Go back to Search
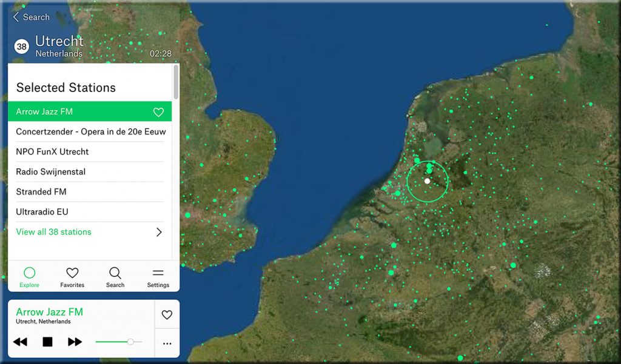This screenshot has height=364, width=621. 32,17
